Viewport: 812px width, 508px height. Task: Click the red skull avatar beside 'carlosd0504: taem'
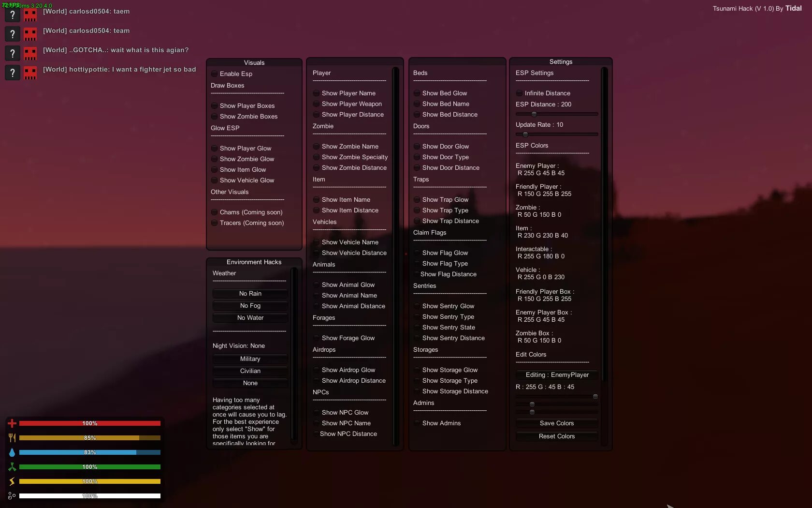[x=30, y=15]
